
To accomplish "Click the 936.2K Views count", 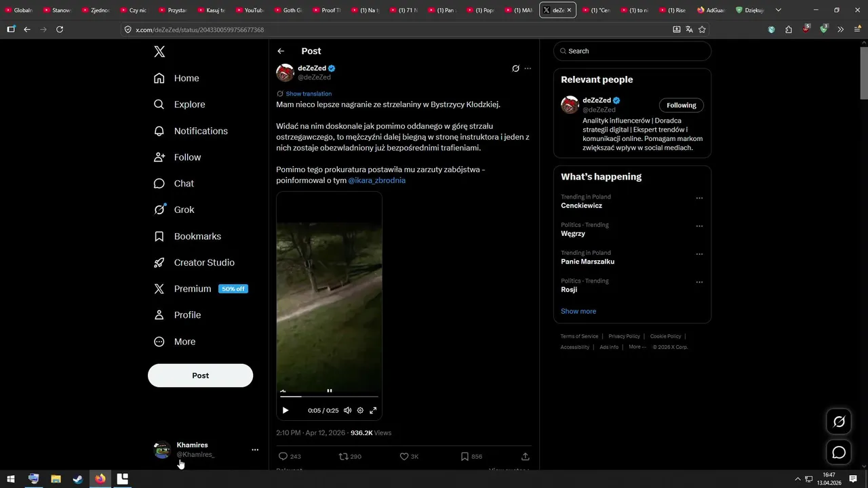I will (371, 432).
